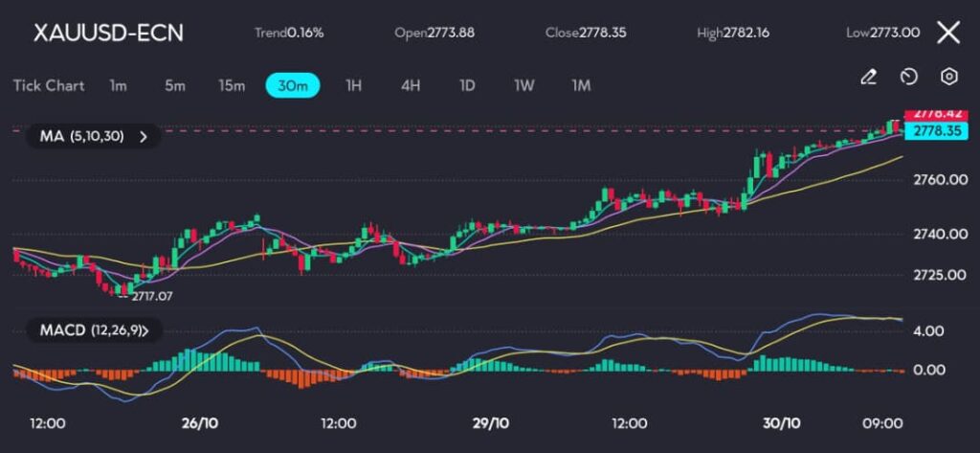Viewport: 980px width, 453px height.
Task: Select the 4H timeframe option
Action: (411, 85)
